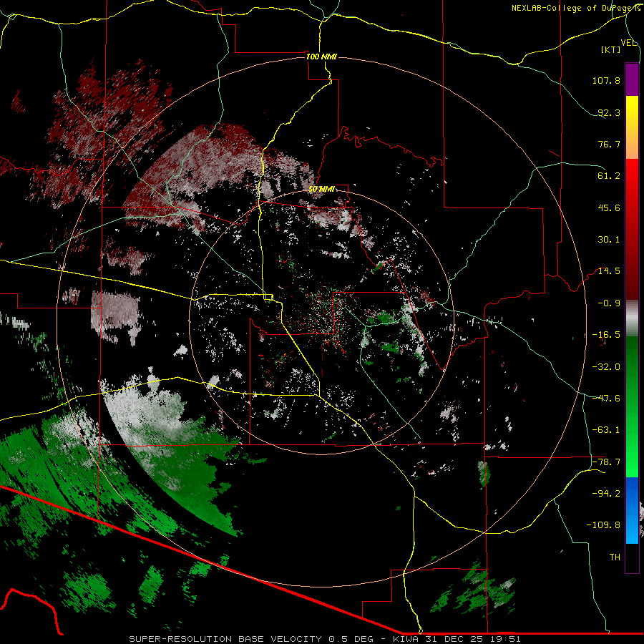Select the 14.5 velocity scale value
Viewport: 644px width, 644px height.
pyautogui.click(x=609, y=271)
